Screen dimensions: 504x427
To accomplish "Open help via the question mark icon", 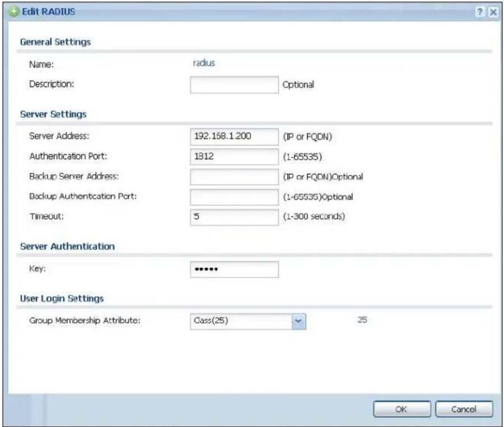I will click(480, 12).
